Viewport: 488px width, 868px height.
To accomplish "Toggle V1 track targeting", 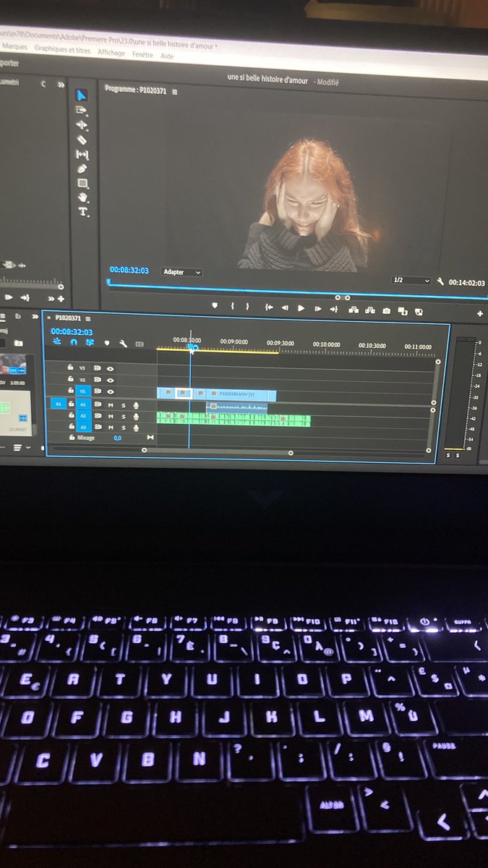I will [83, 391].
